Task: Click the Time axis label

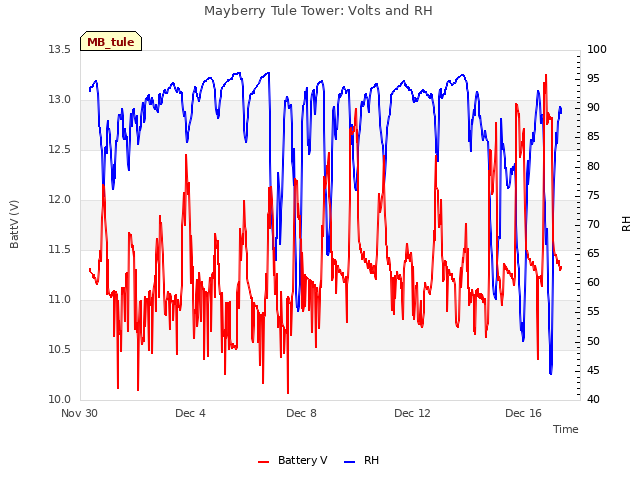Action: [566, 429]
